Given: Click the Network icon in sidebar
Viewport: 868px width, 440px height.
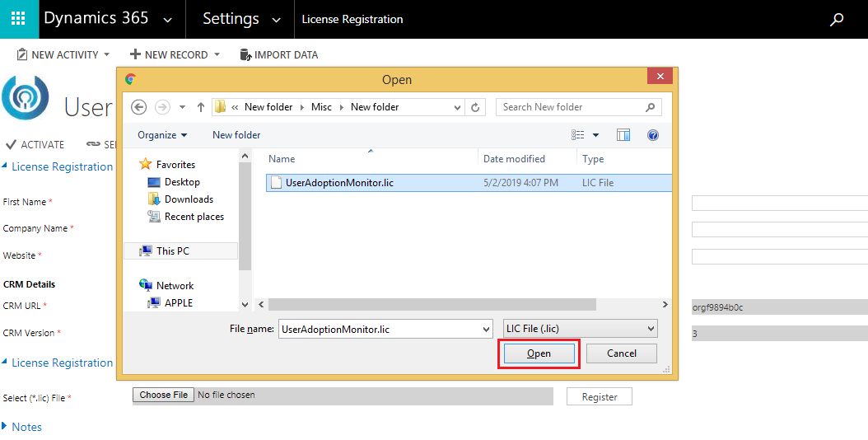Looking at the screenshot, I should coord(146,285).
